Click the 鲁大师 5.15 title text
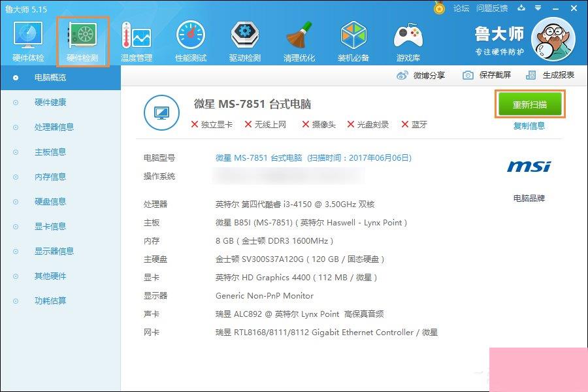This screenshot has width=588, height=392. (26, 9)
